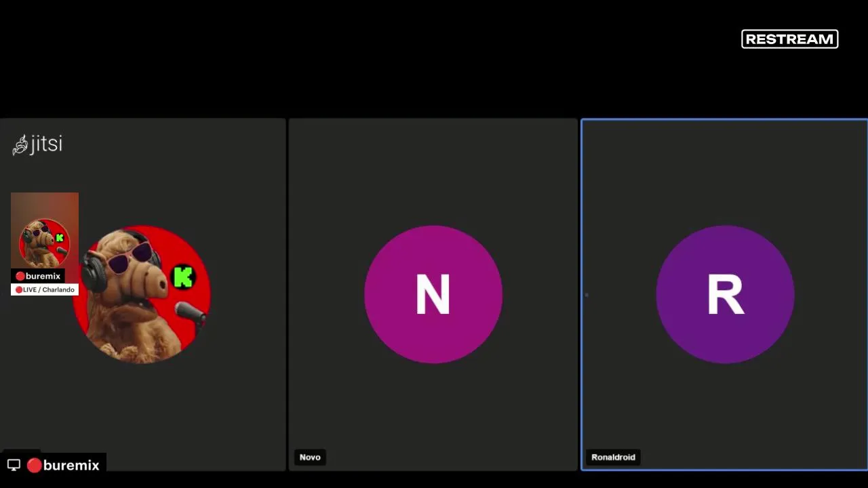Click the Jitsi logo
The width and height of the screenshot is (868, 488).
(37, 144)
